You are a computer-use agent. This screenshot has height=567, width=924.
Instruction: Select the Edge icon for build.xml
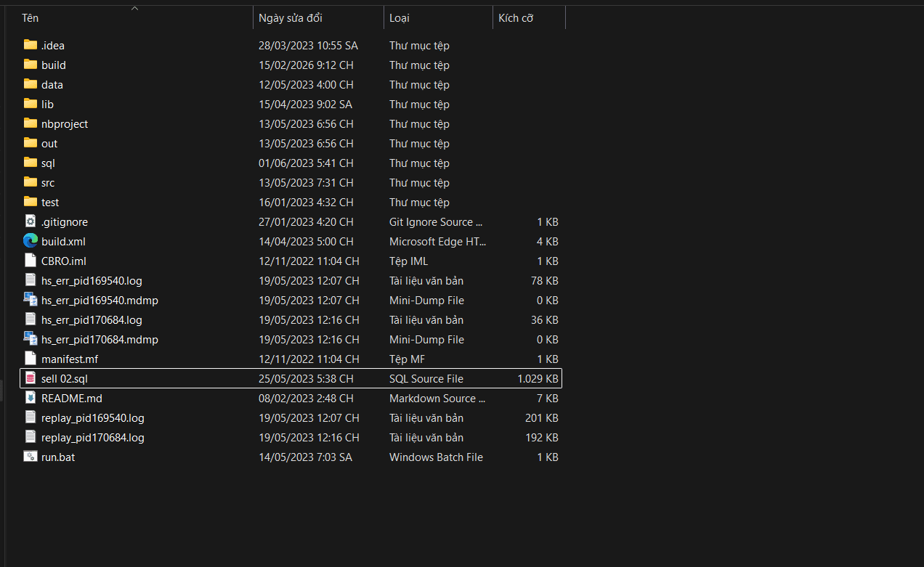30,241
